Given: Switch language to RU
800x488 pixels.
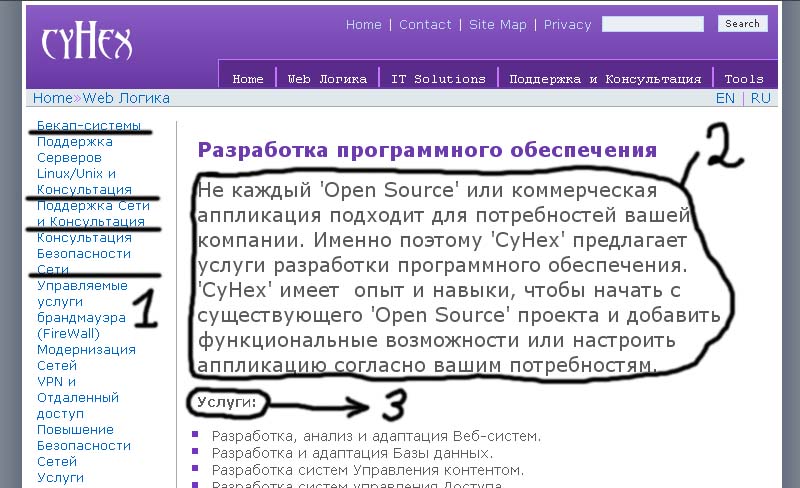Looking at the screenshot, I should (x=760, y=98).
